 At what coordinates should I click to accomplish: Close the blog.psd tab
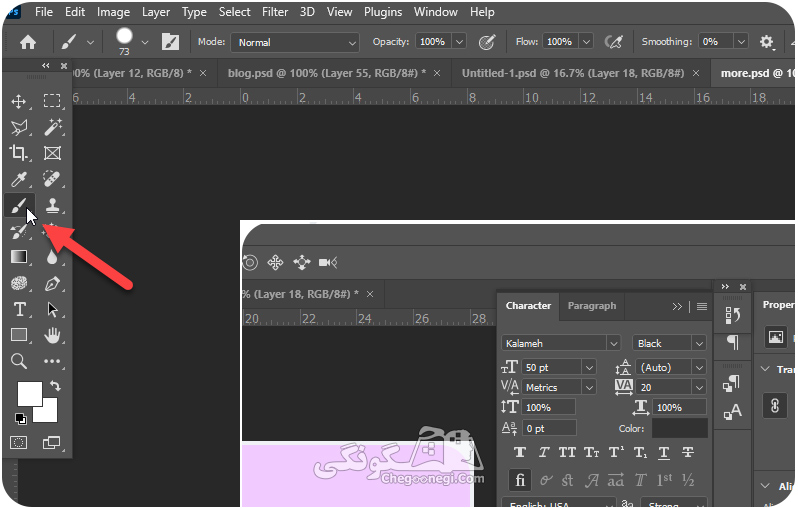437,73
